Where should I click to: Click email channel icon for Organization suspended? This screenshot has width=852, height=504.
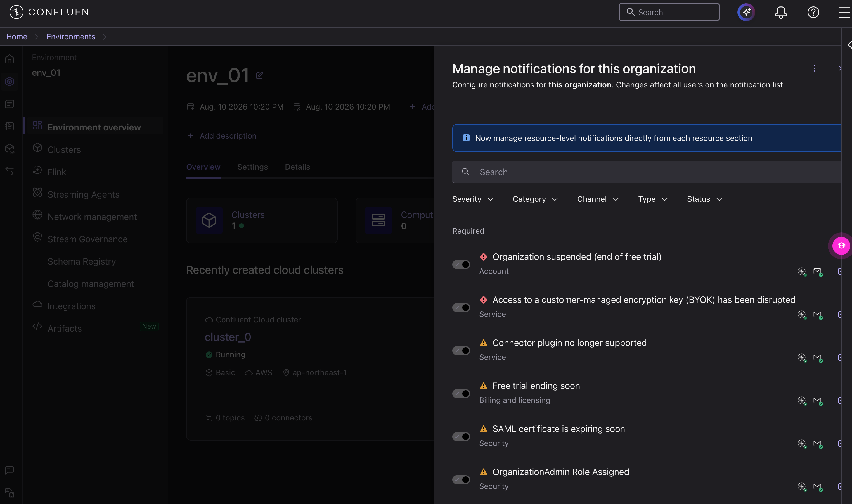pyautogui.click(x=818, y=272)
